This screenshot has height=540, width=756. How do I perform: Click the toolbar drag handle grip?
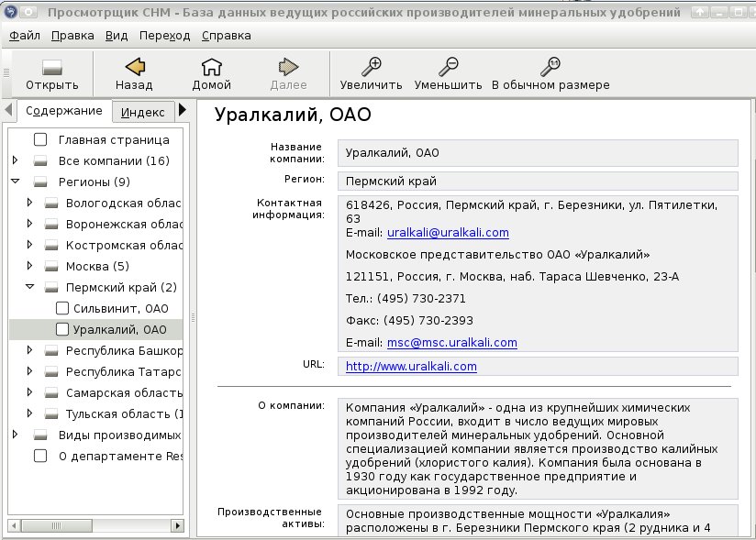click(x=6, y=73)
